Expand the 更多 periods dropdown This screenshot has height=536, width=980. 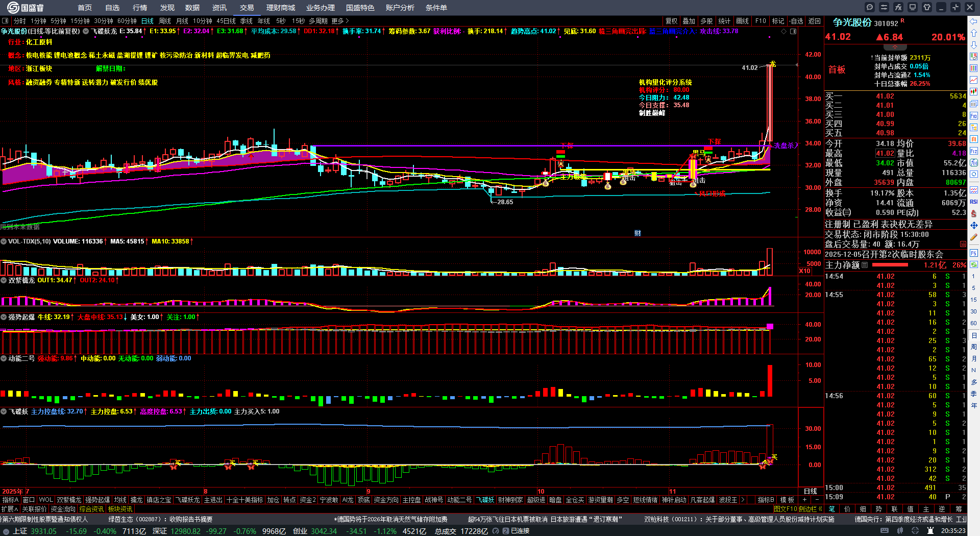[x=340, y=21]
